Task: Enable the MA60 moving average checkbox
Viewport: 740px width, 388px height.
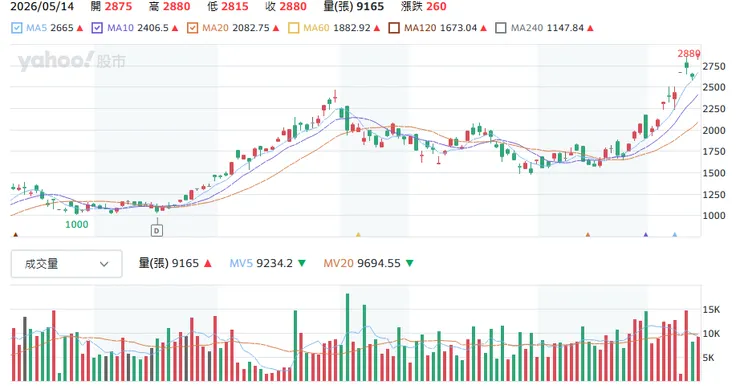Action: click(x=294, y=28)
